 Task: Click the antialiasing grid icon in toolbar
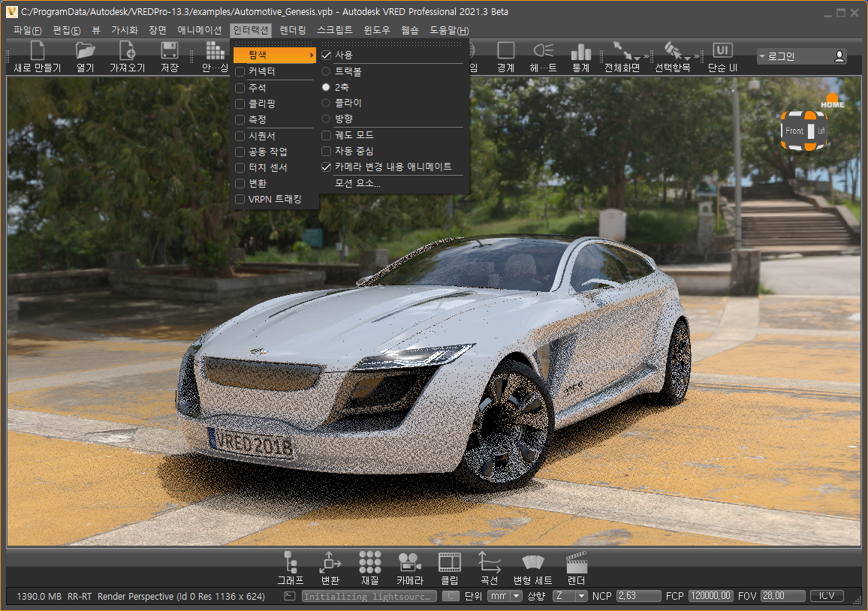215,51
